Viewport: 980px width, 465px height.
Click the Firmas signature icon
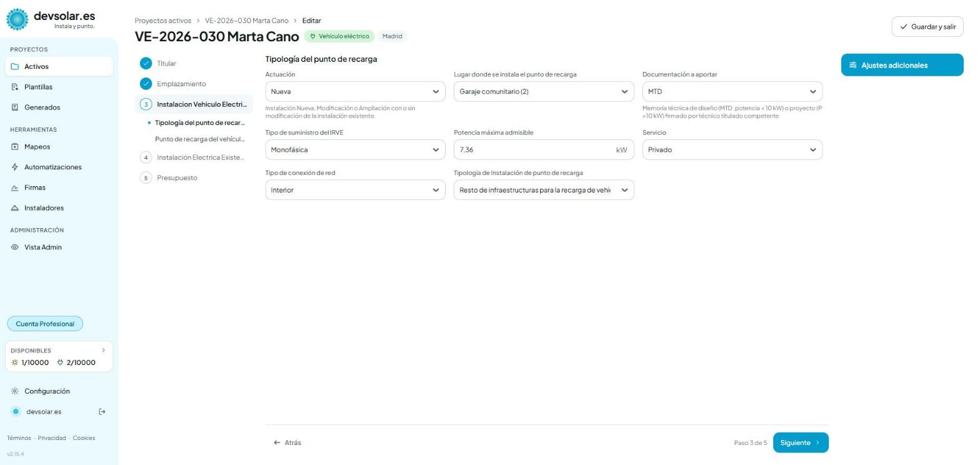(x=16, y=187)
